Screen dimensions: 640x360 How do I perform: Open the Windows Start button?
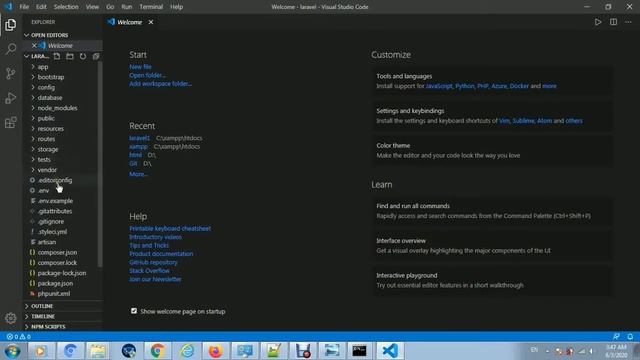coord(12,351)
